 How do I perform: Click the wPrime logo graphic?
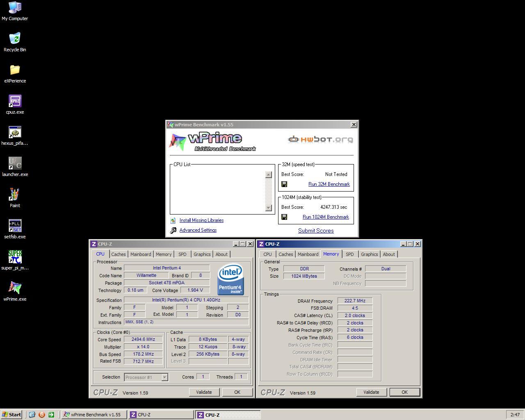coord(212,142)
